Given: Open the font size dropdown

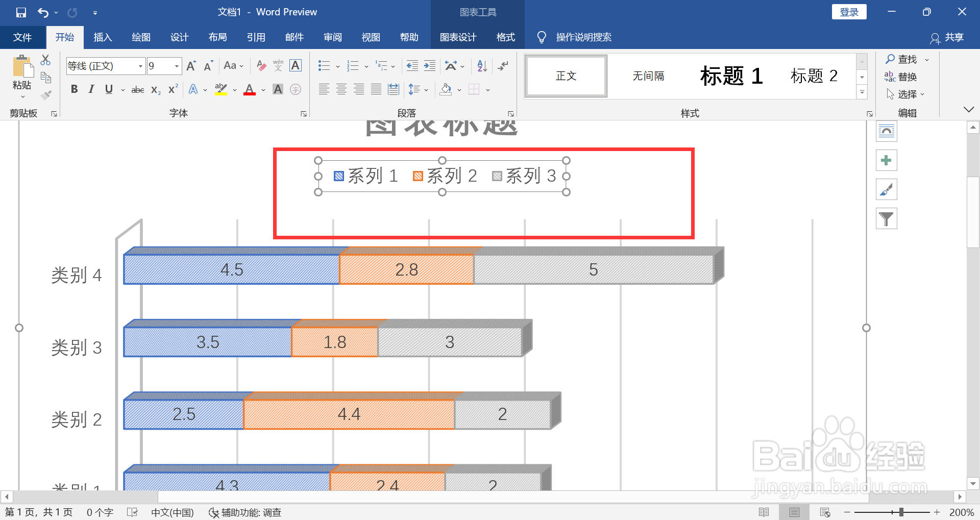Looking at the screenshot, I should pos(177,66).
